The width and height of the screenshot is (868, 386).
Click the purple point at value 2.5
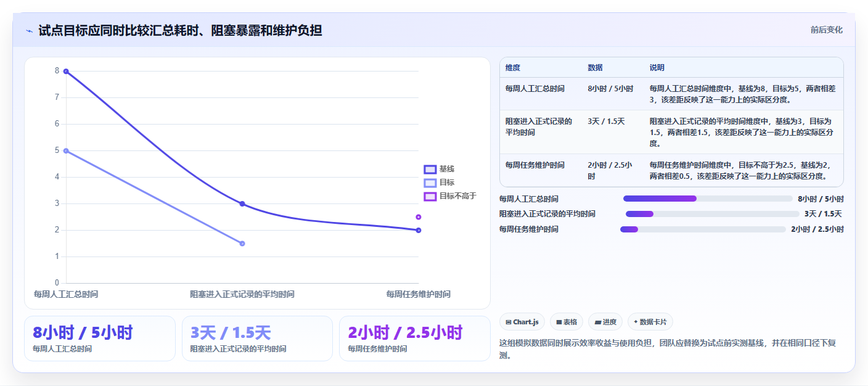(x=419, y=217)
